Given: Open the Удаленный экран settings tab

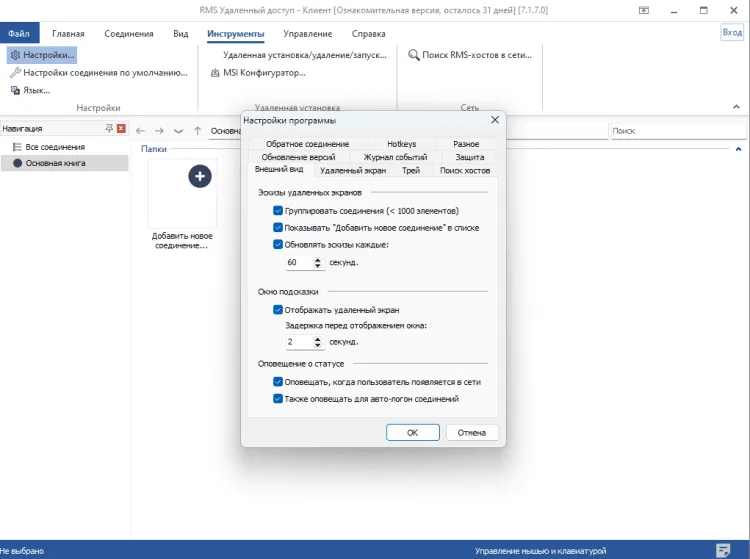Looking at the screenshot, I should pyautogui.click(x=353, y=170).
